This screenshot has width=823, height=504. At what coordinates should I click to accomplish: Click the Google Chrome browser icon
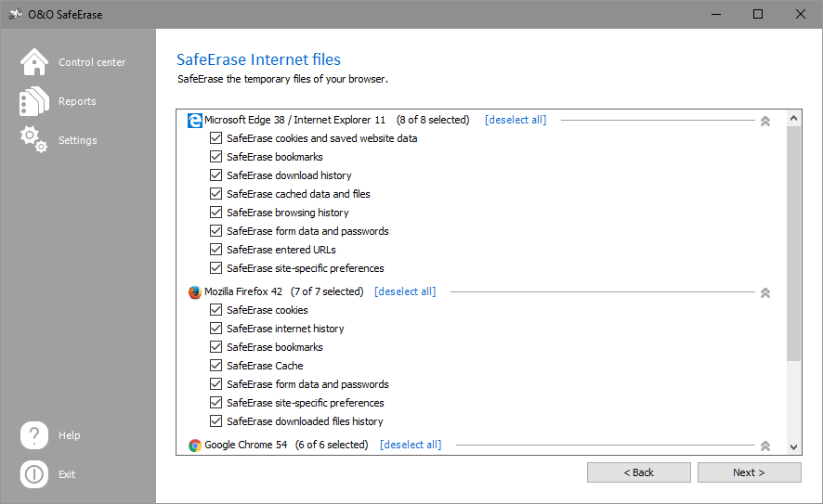tap(195, 445)
